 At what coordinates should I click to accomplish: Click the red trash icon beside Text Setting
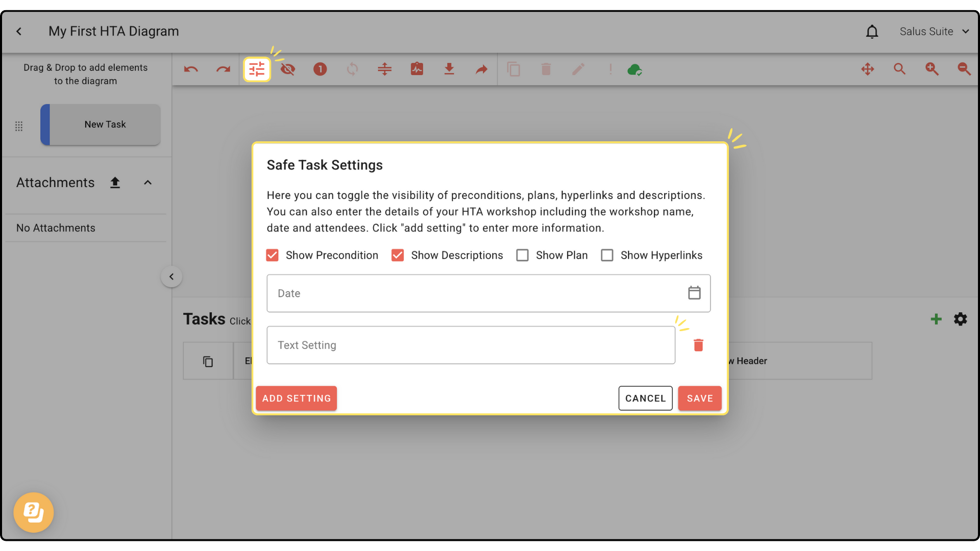click(x=698, y=345)
